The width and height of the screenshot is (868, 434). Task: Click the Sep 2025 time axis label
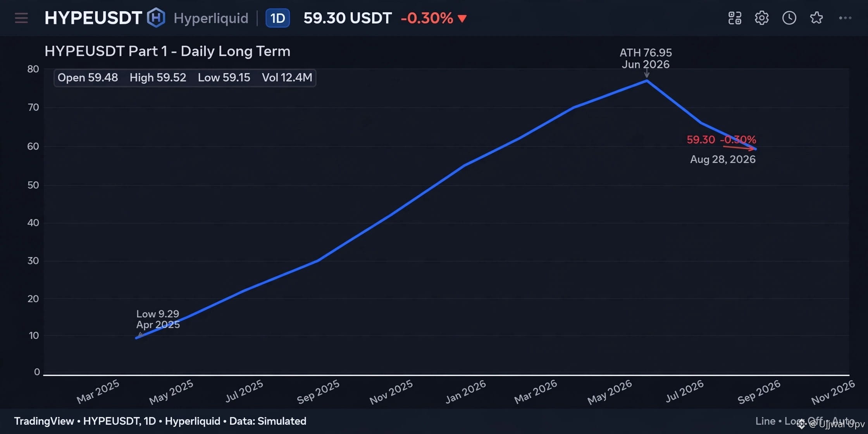pos(318,392)
